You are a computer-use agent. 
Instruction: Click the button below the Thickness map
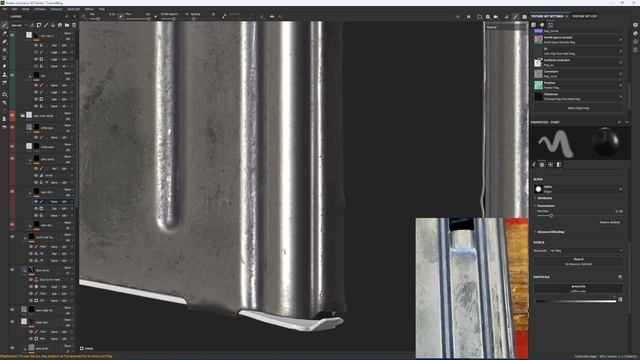(x=578, y=108)
